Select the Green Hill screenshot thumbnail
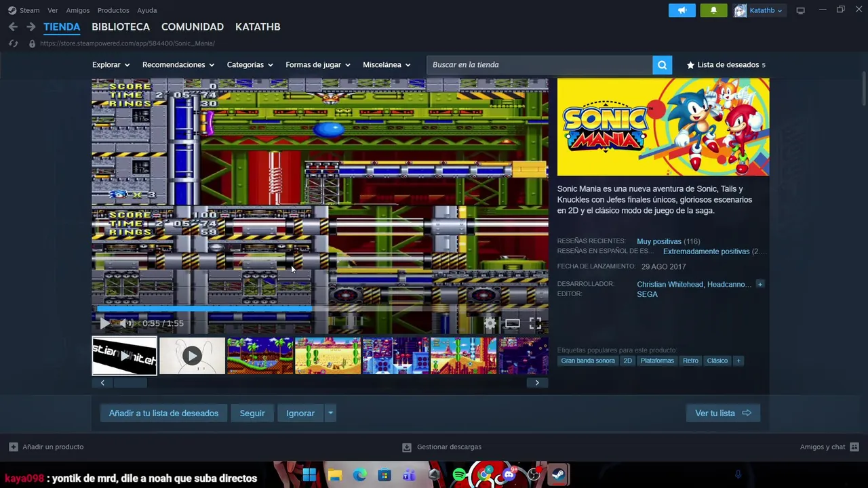868x488 pixels. tap(260, 356)
